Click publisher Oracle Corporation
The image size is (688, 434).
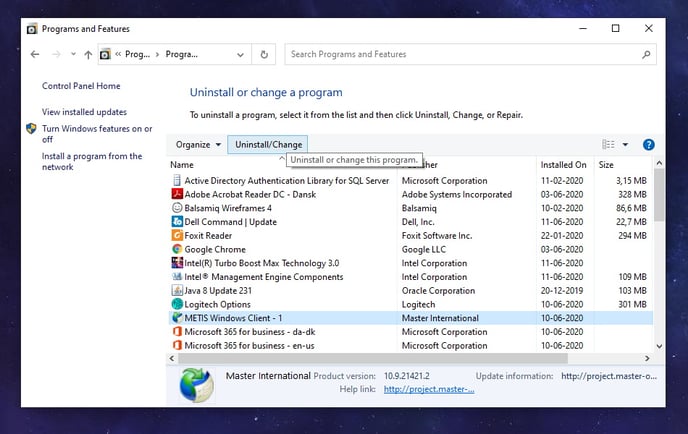[x=438, y=291]
